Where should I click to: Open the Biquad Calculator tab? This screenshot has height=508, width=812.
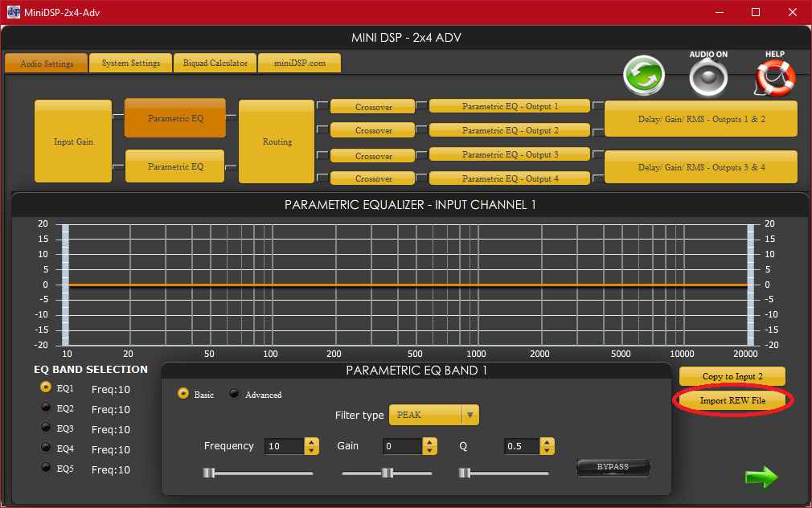215,63
